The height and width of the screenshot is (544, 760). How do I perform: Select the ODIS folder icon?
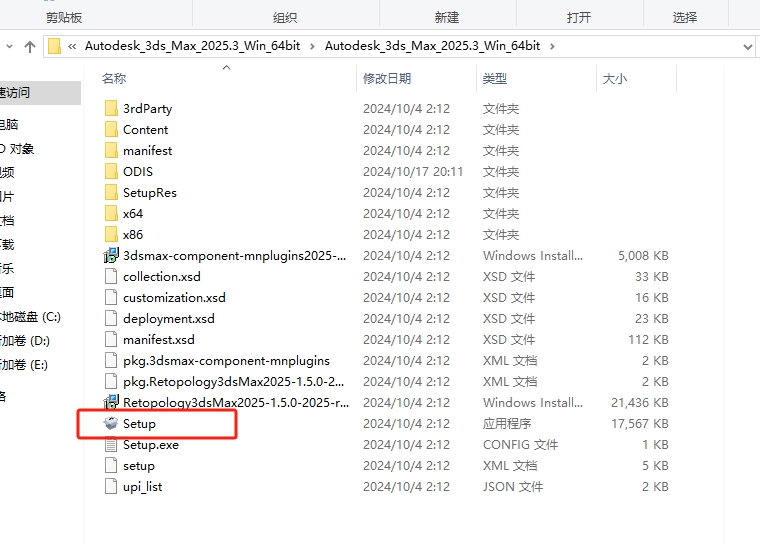pos(111,171)
